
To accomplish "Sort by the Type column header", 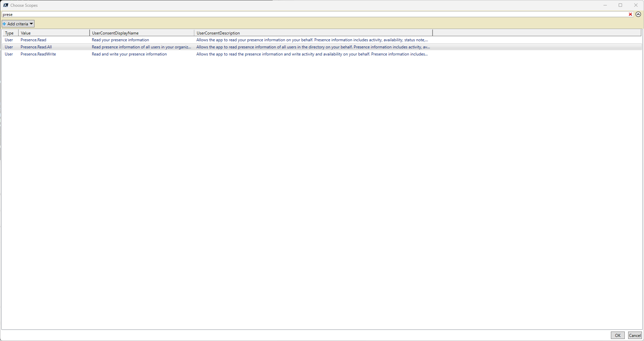I will point(9,33).
